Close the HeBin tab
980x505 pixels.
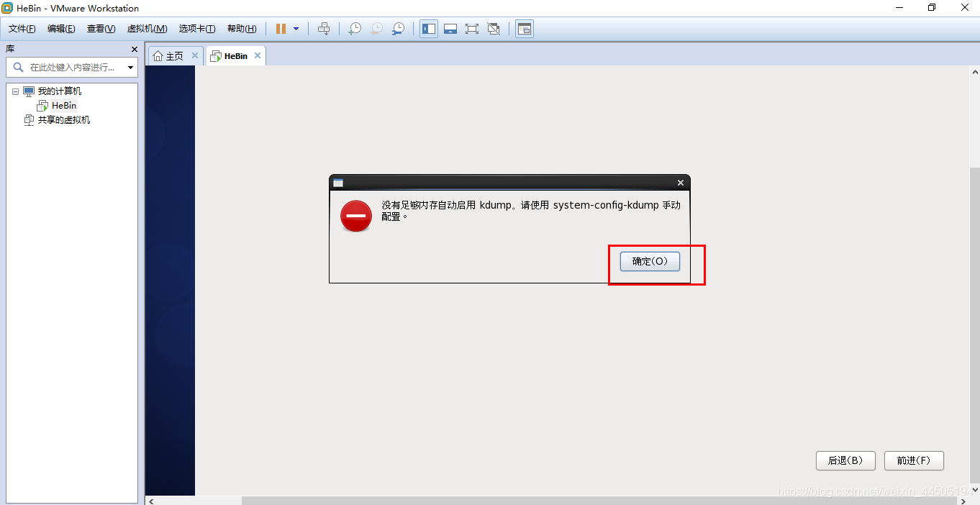[x=258, y=55]
